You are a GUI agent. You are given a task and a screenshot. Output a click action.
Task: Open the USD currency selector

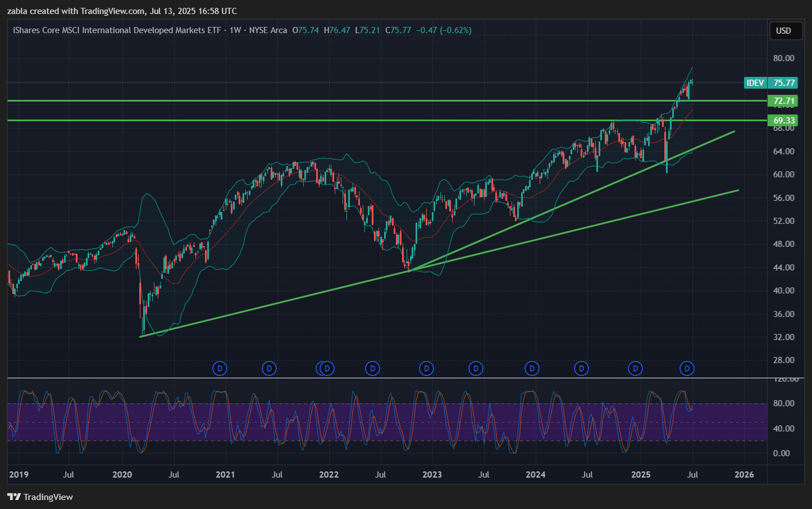pos(783,31)
